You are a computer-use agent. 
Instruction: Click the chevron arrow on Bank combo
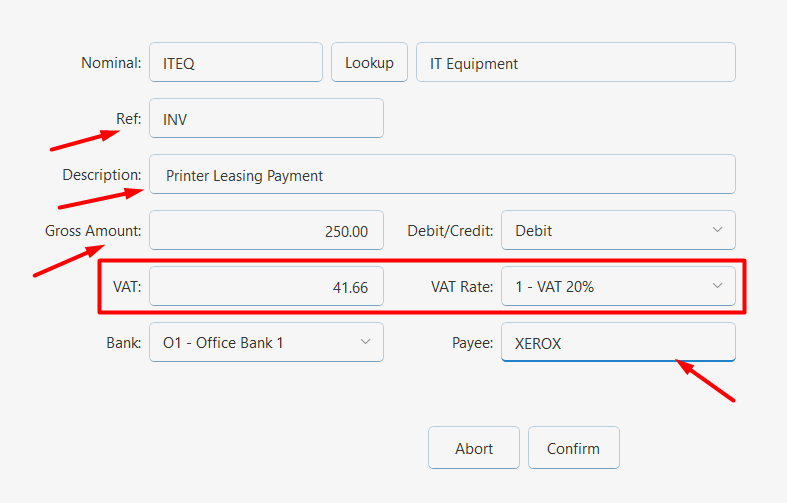pyautogui.click(x=365, y=342)
